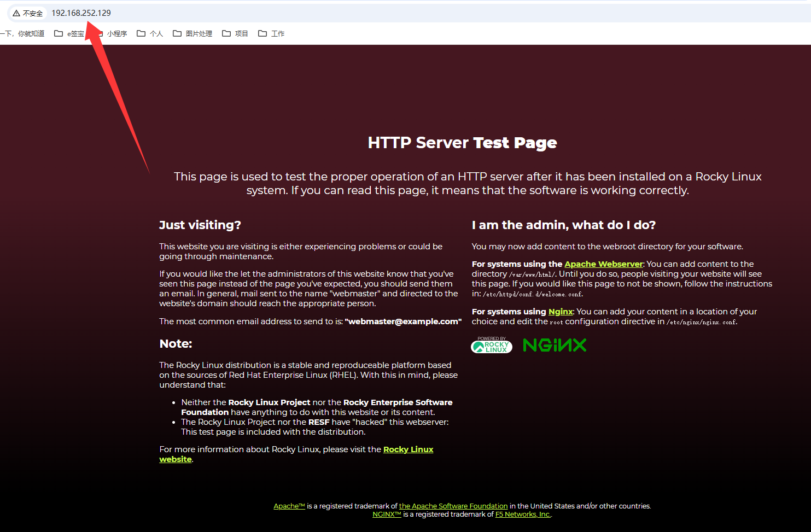The width and height of the screenshot is (811, 532).
Task: Click the HTTP Server Test Page heading
Action: (x=462, y=143)
